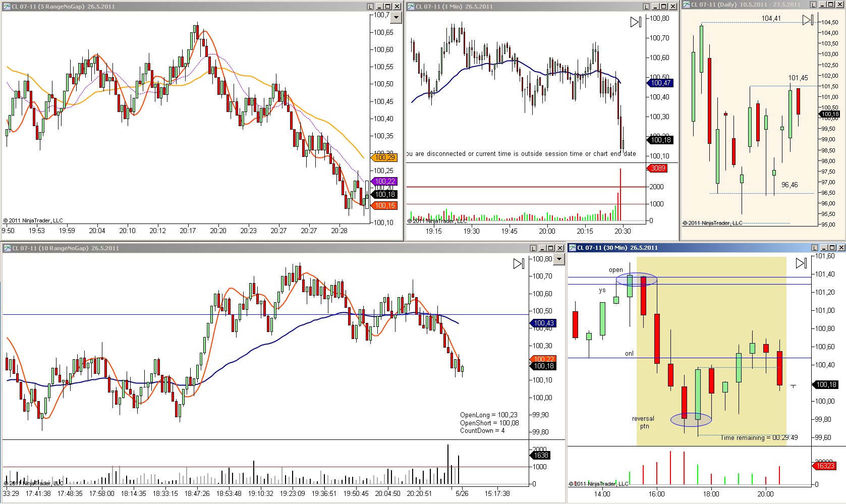The image size is (846, 504).
Task: Click the tall red volume spike in 1 Min chart
Action: [621, 195]
